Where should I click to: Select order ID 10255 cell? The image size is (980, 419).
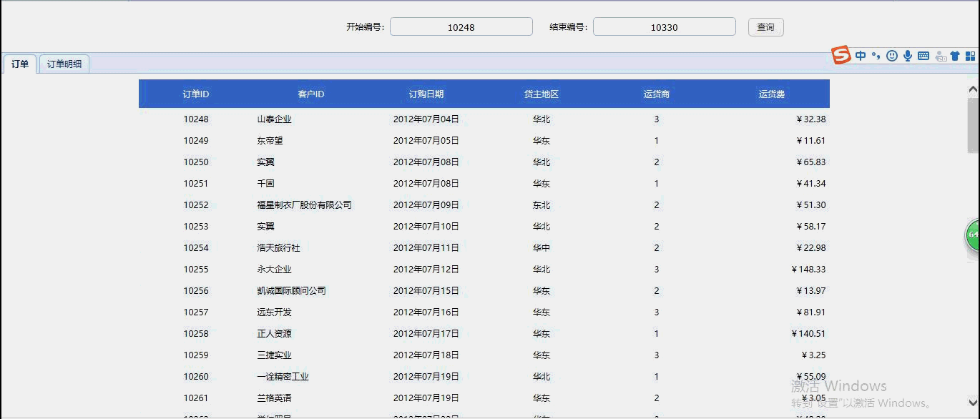point(196,270)
